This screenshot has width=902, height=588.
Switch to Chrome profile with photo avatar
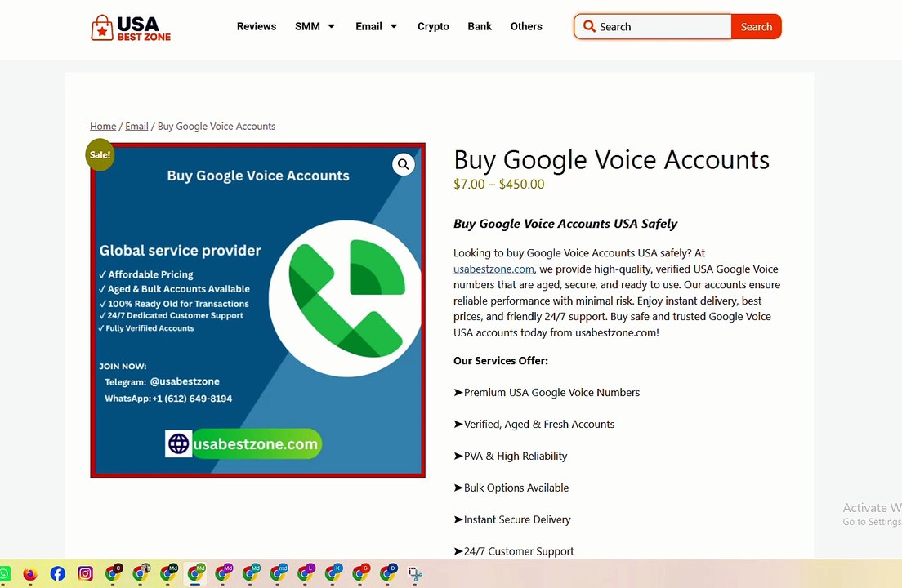point(141,573)
